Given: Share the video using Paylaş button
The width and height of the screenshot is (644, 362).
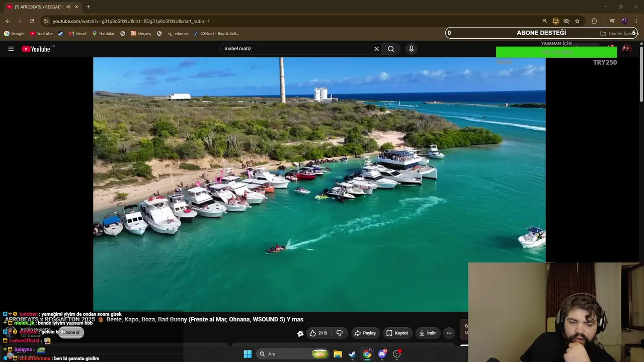Looking at the screenshot, I should [x=365, y=333].
